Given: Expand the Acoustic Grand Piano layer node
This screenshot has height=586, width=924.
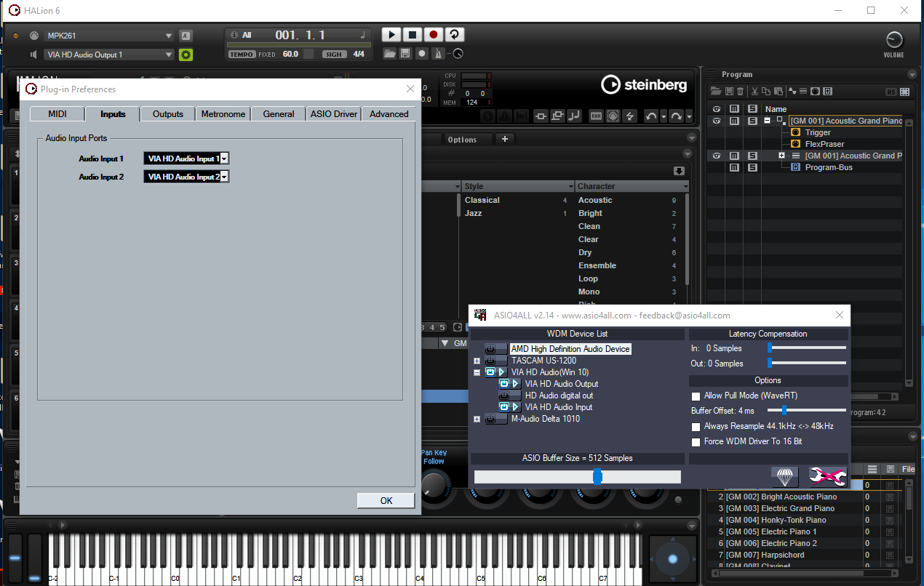Looking at the screenshot, I should click(x=782, y=156).
